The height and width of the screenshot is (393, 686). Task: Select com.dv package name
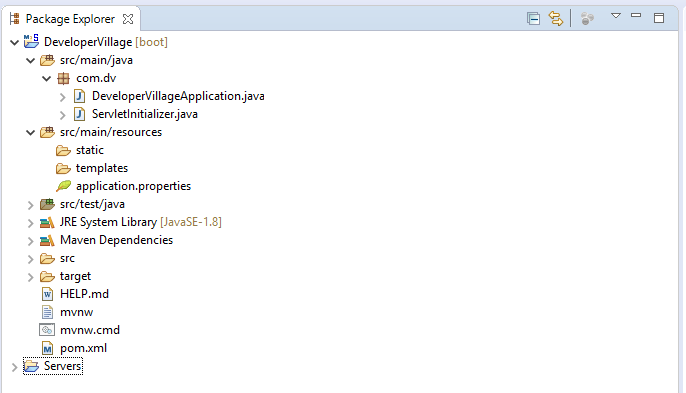[96, 78]
